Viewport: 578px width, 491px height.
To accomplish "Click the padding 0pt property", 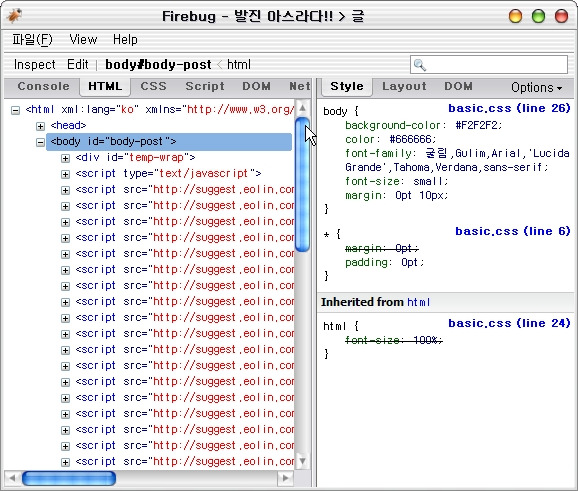I will click(384, 262).
